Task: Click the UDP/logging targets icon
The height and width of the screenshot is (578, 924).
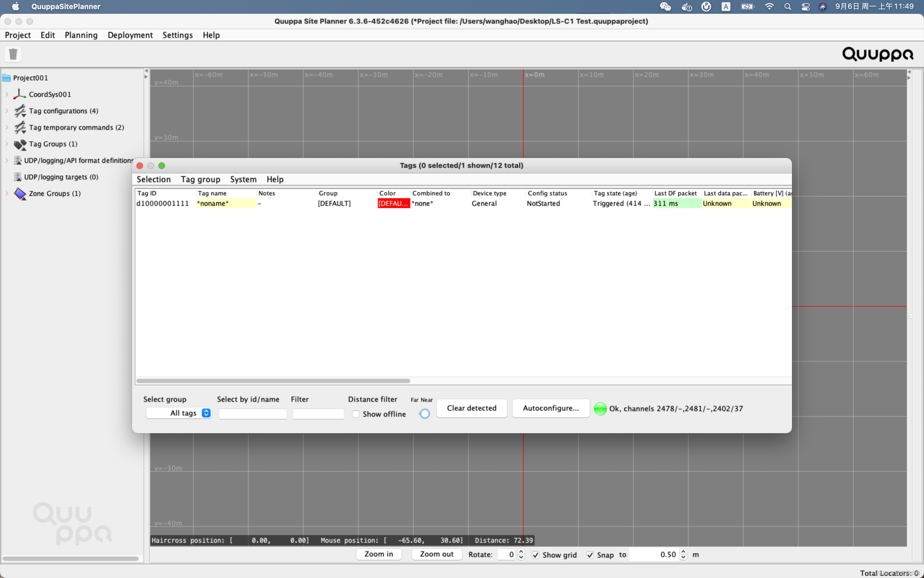Action: [18, 177]
